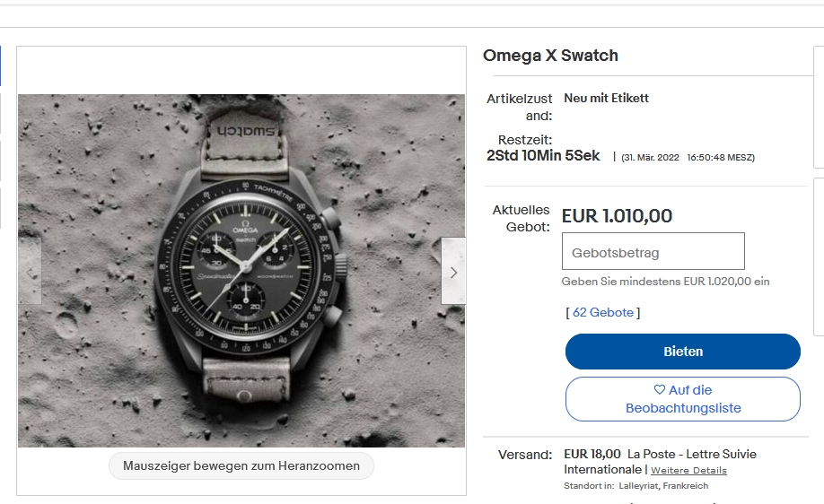824x504 pixels.
Task: Focus the Gebotsbetrag bid amount field
Action: (653, 252)
